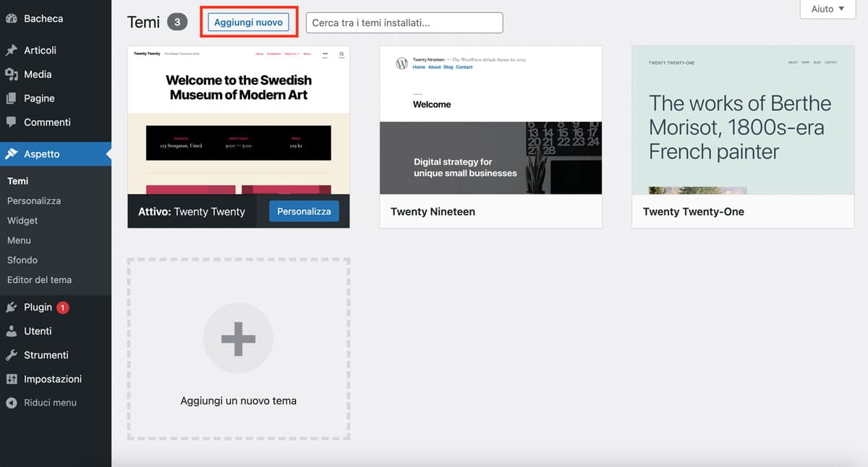Click the Aspetto paintbrush icon
The width and height of the screenshot is (868, 467).
[12, 154]
